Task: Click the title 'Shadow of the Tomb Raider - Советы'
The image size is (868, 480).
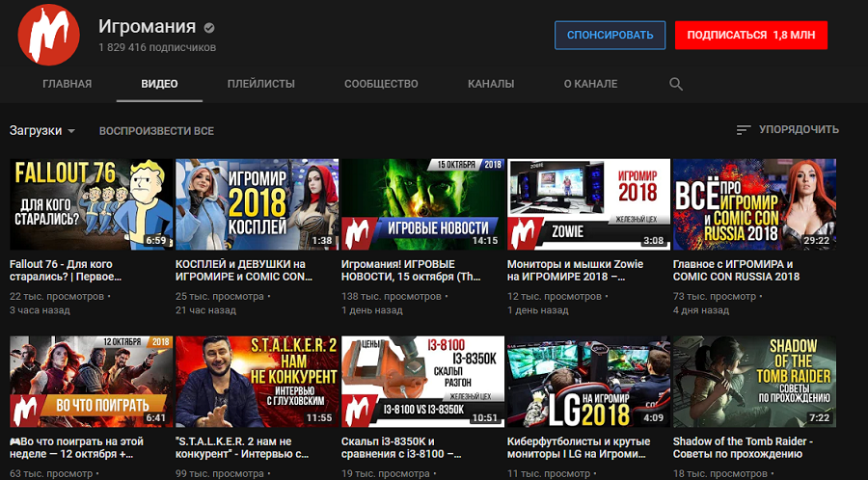Action: pos(743,448)
